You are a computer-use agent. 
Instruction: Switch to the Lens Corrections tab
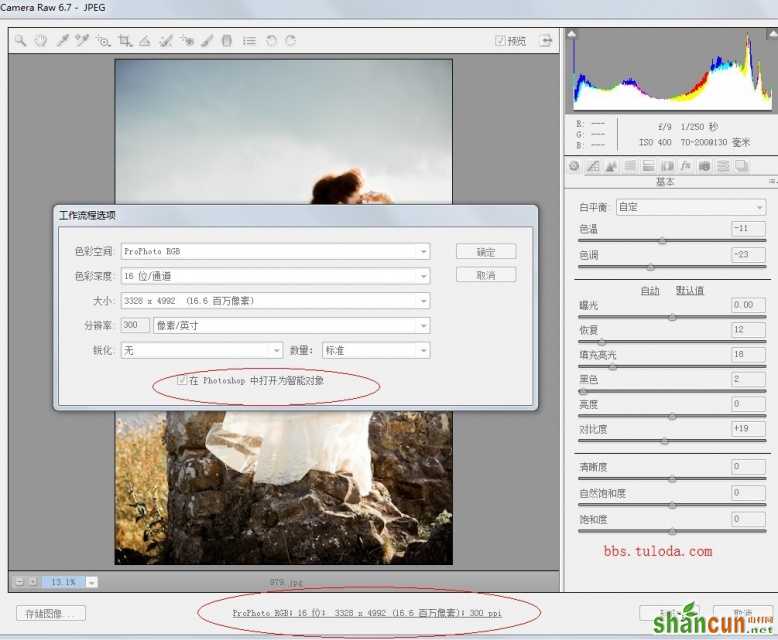667,166
